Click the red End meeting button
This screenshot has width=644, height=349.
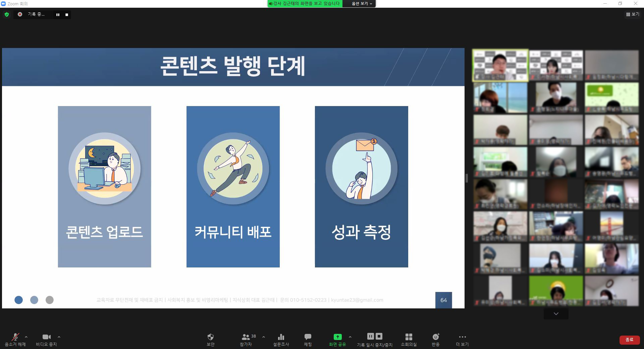point(629,340)
